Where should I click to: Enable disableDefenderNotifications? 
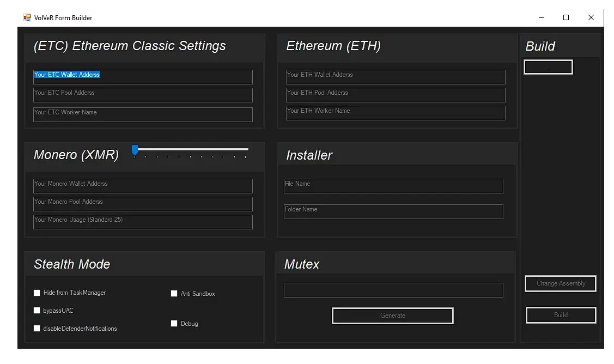pyautogui.click(x=37, y=329)
